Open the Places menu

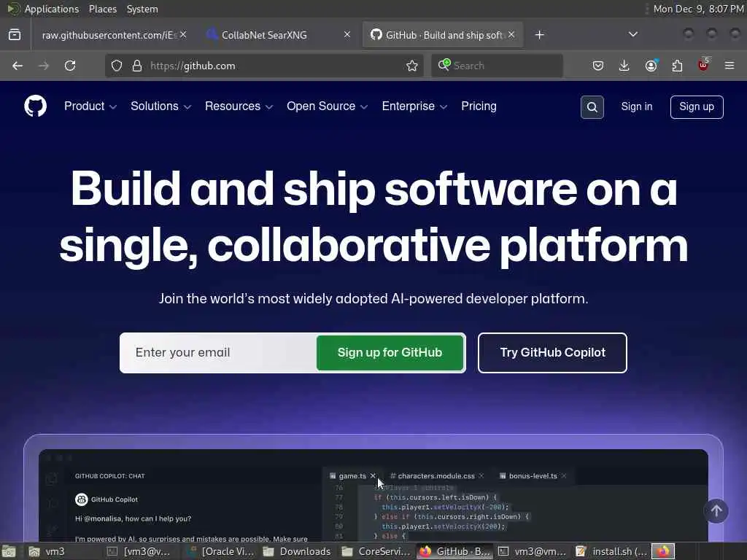point(103,9)
